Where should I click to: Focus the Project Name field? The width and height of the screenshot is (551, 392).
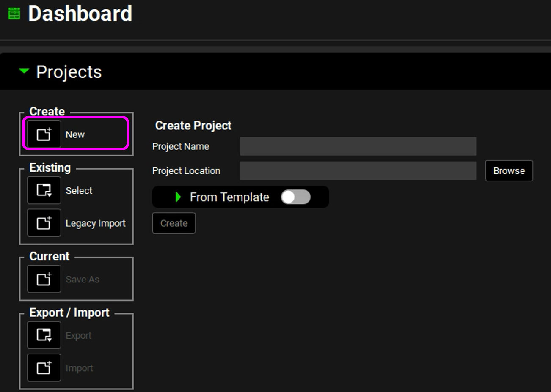pyautogui.click(x=358, y=146)
